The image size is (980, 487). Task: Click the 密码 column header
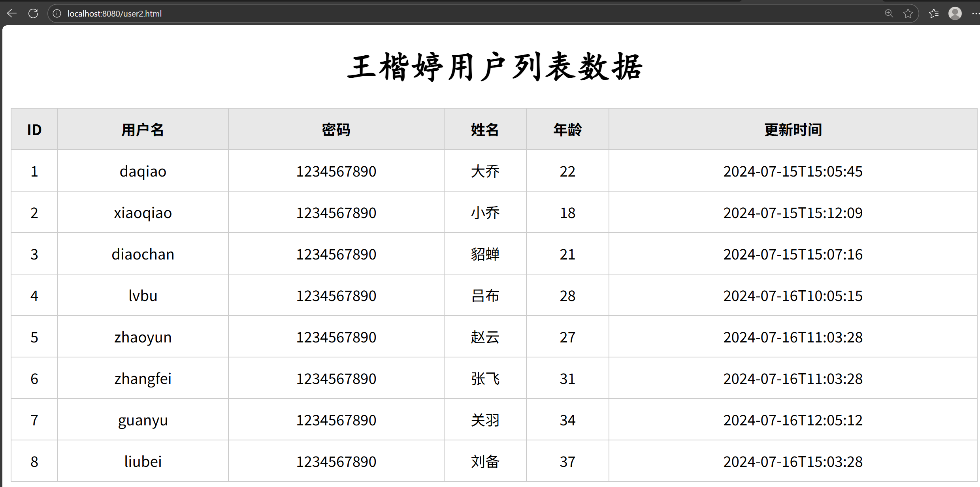point(336,130)
